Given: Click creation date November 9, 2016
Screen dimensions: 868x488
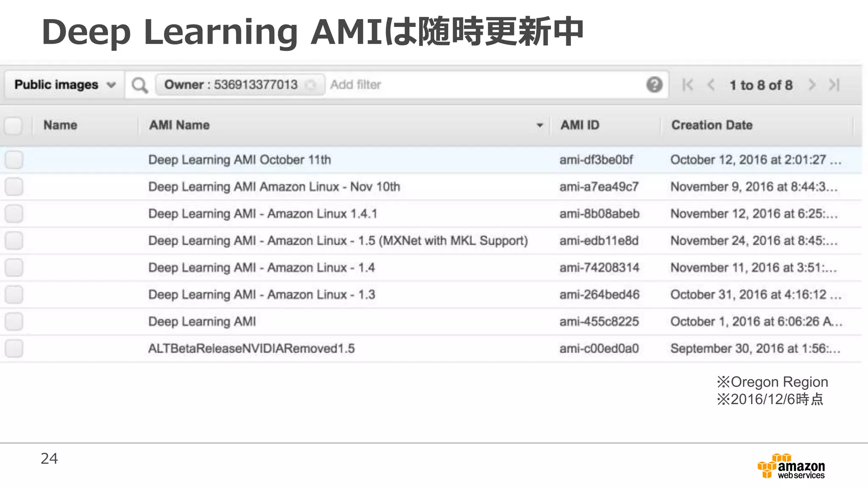Looking at the screenshot, I should click(754, 187).
